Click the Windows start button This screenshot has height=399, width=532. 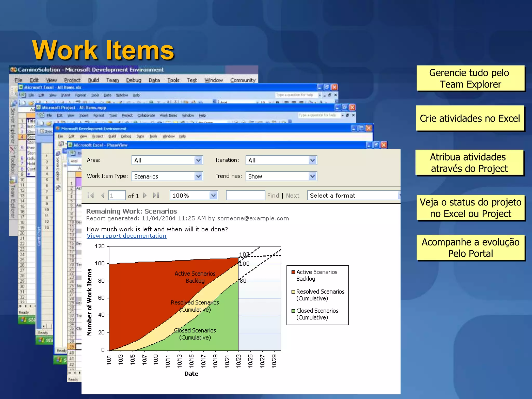coord(27,320)
